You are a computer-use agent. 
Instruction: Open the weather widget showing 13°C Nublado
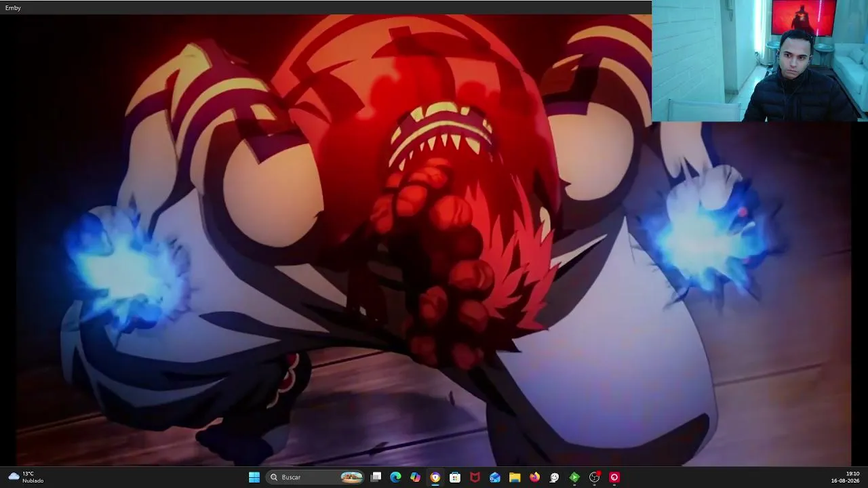26,477
